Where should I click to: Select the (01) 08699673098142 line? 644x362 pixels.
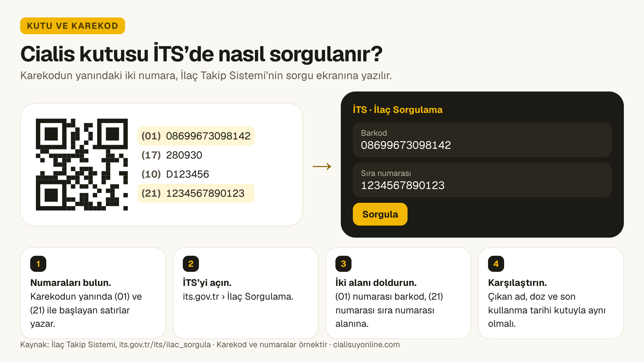tap(196, 136)
